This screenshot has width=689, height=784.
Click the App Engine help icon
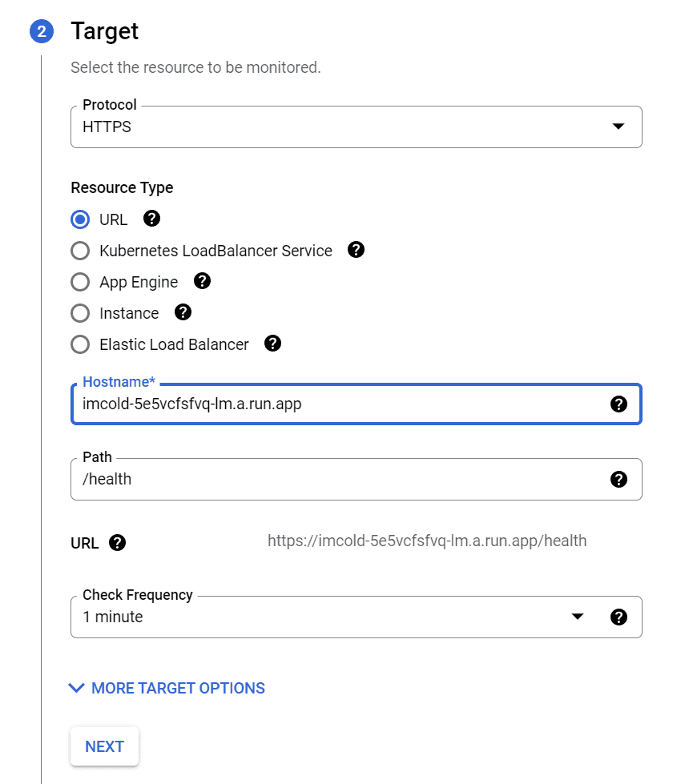203,281
